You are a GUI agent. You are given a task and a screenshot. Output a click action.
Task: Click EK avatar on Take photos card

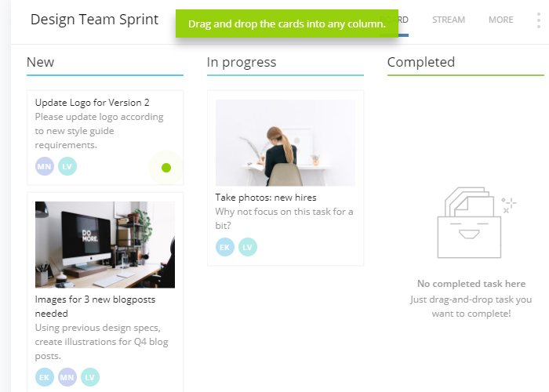pos(225,247)
